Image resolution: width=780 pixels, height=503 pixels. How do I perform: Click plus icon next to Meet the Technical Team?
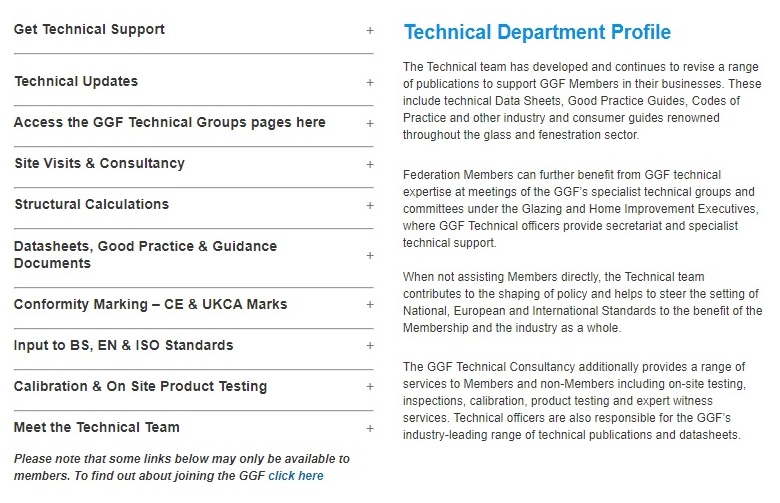(370, 428)
